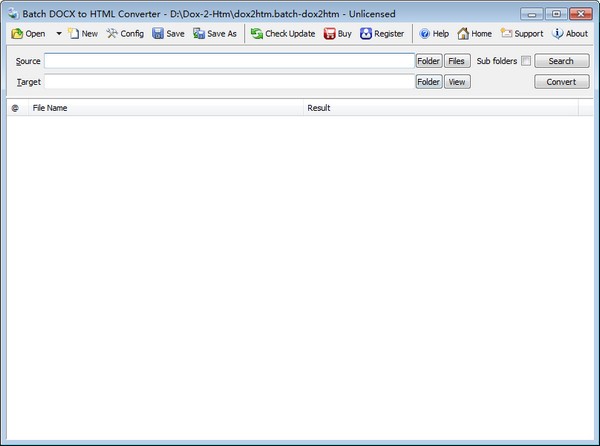
Task: Open the Support toolbar item
Action: point(521,33)
